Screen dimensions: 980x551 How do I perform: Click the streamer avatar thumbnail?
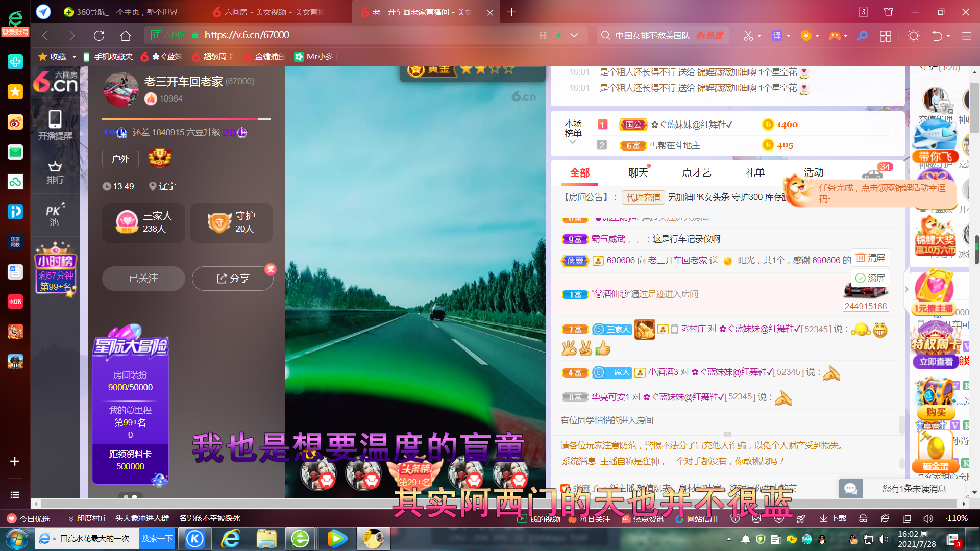(121, 89)
